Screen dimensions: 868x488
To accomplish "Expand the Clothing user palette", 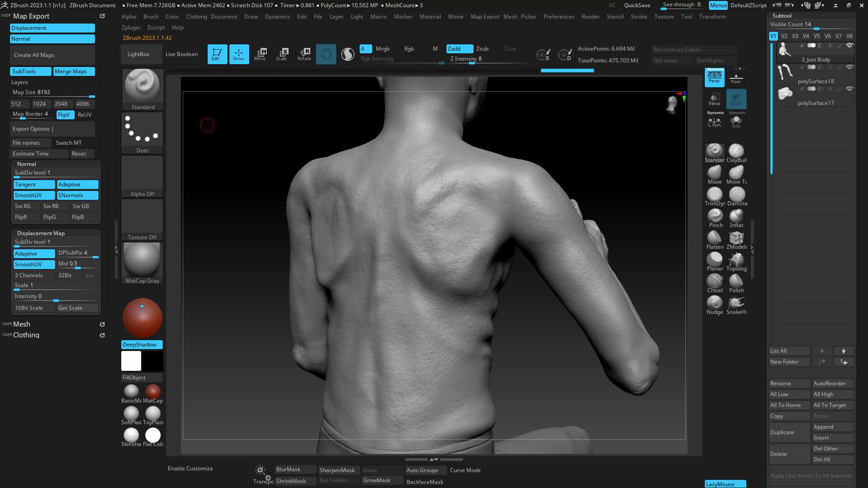I will pyautogui.click(x=26, y=335).
